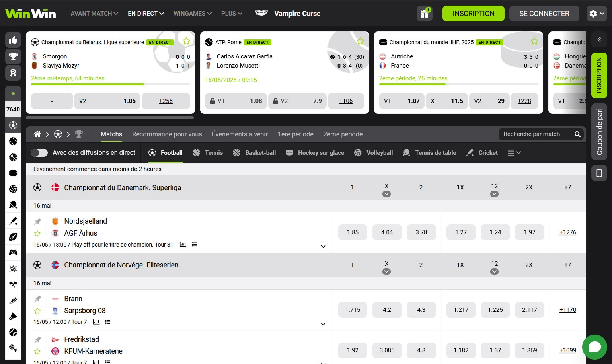The image size is (612, 364).
Task: Open statistics chart icon for Nordsjaelland match
Action: [183, 244]
